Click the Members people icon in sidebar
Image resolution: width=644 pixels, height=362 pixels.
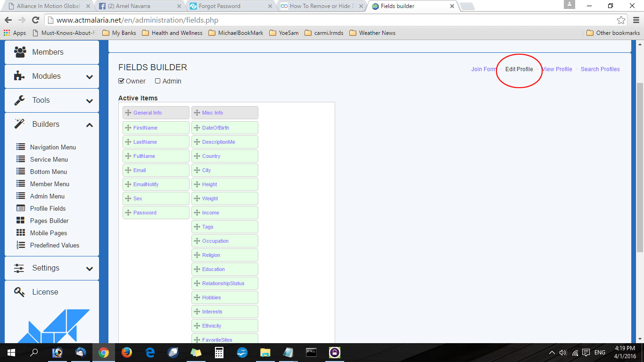[x=20, y=52]
